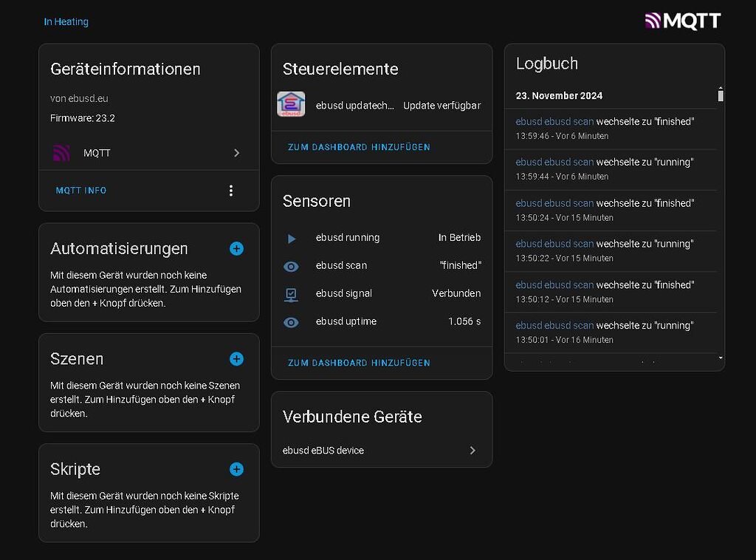Click the play icon next to ebusd running
Image resolution: width=756 pixels, height=560 pixels.
point(291,238)
